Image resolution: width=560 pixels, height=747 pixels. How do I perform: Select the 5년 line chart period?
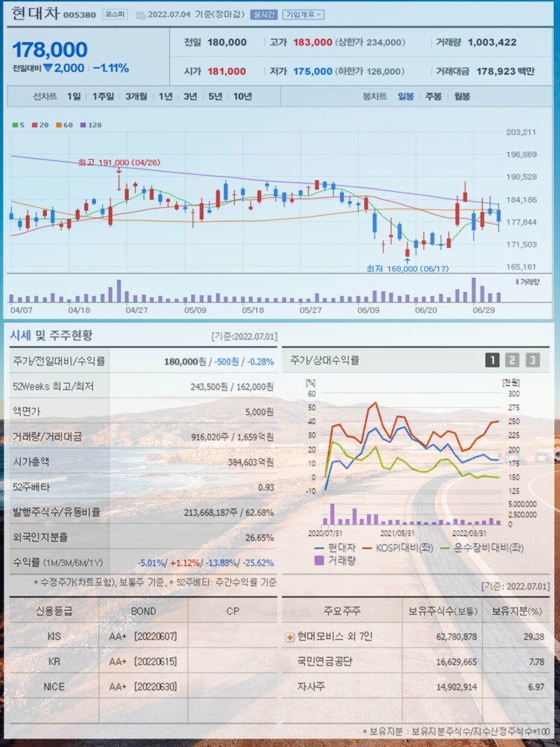click(x=215, y=96)
